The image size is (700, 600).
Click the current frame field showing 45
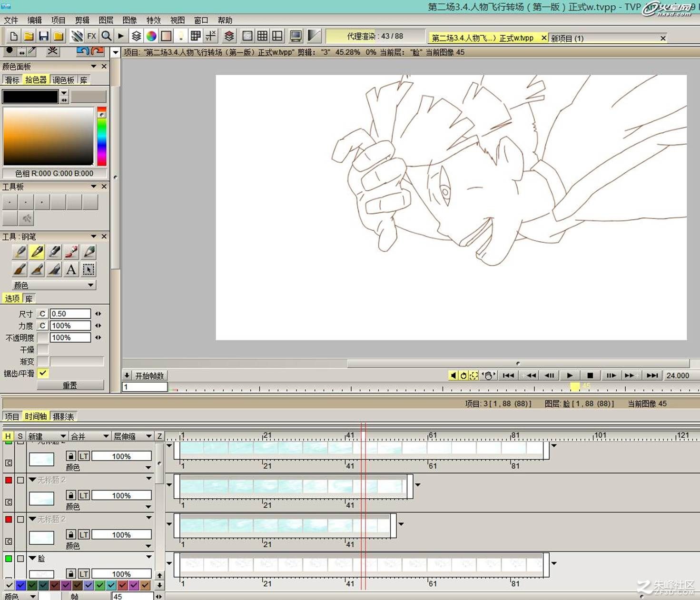pos(133,596)
